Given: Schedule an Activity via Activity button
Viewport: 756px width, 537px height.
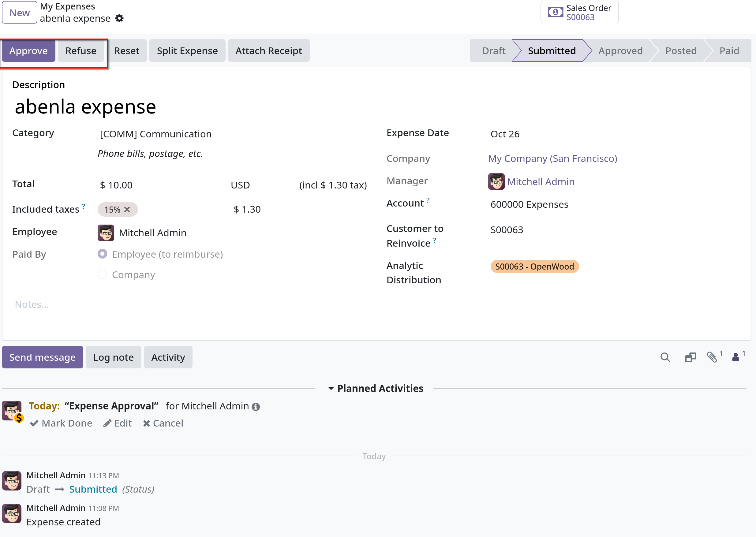Looking at the screenshot, I should pyautogui.click(x=168, y=357).
